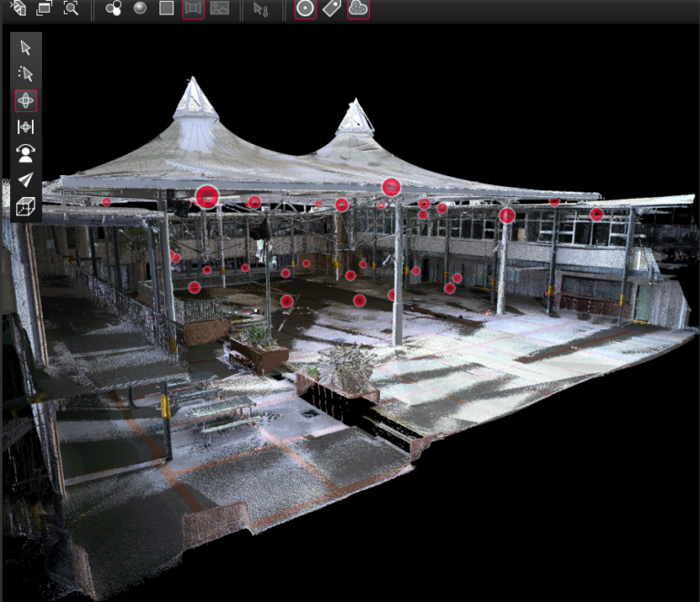
Task: Switch to look-around head rotation mode
Action: [x=26, y=153]
